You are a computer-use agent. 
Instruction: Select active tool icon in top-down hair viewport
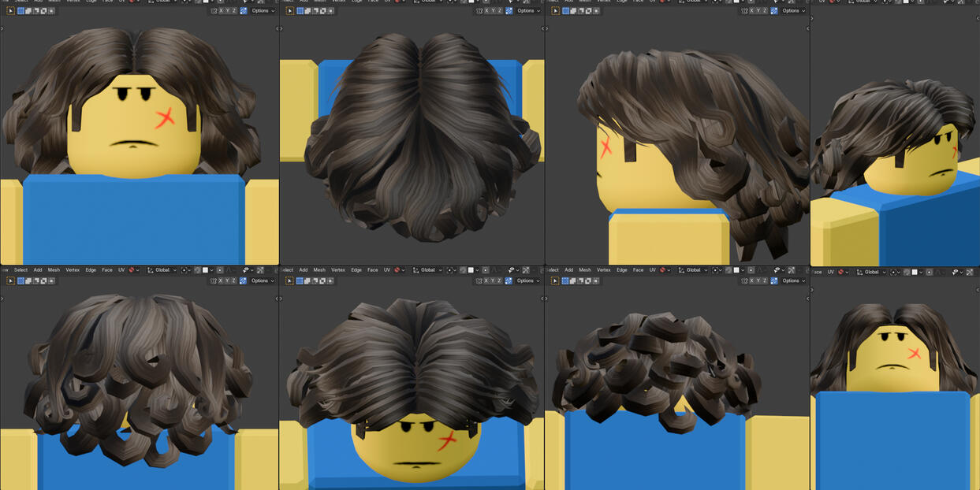pos(289,11)
